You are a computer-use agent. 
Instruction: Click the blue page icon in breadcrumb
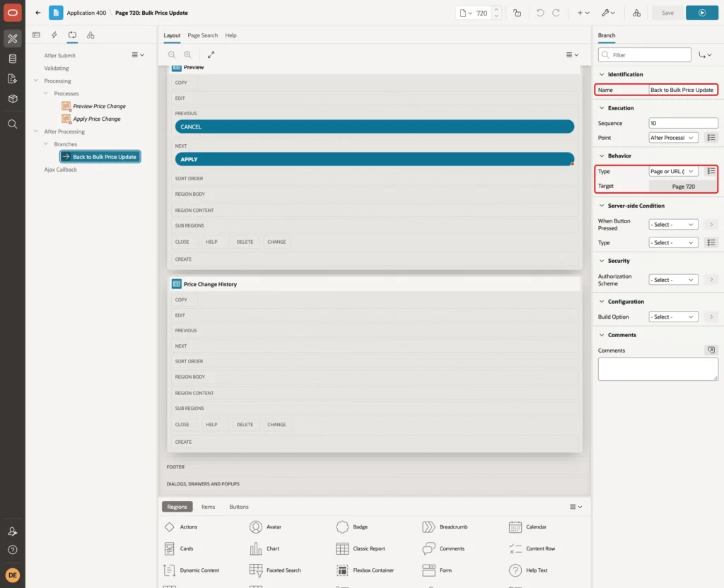click(56, 13)
